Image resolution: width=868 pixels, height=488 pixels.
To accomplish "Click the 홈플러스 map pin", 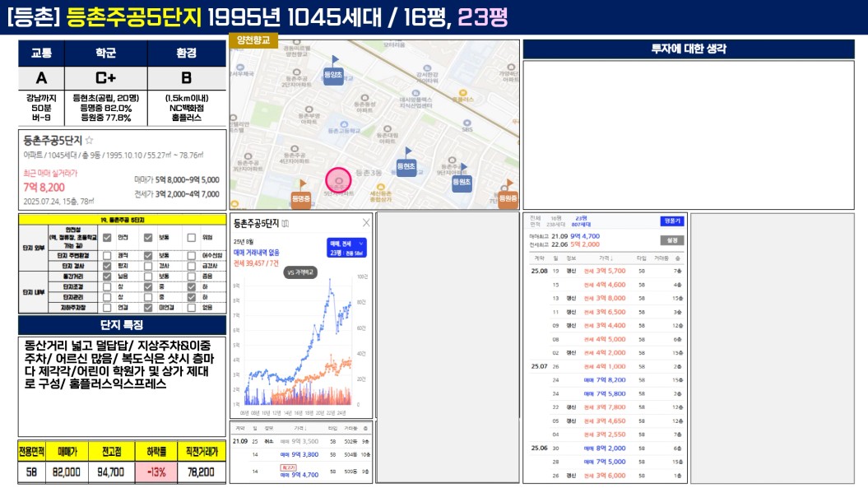I will [x=462, y=93].
